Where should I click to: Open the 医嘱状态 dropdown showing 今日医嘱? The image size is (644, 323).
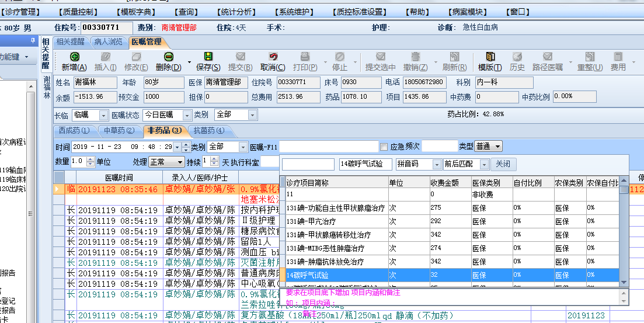[187, 115]
